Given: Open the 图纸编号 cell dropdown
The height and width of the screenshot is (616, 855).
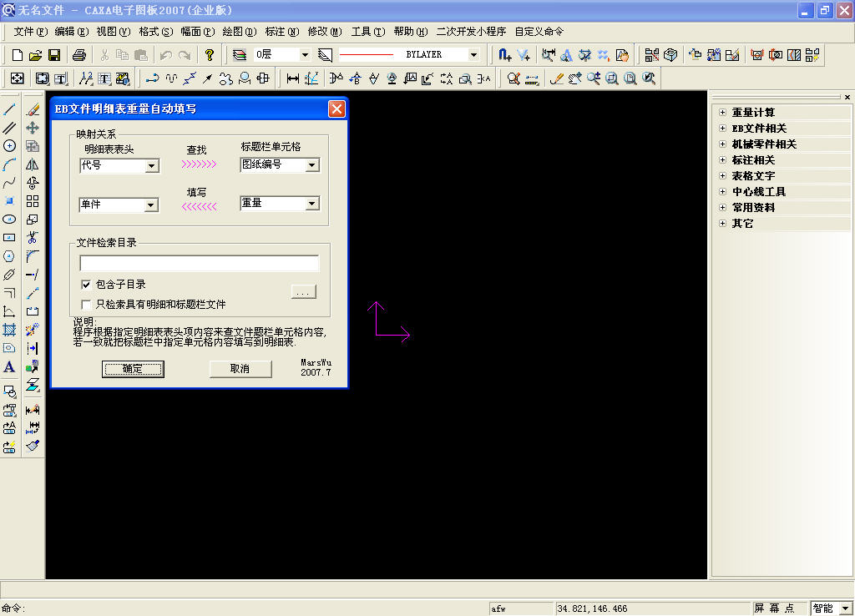Looking at the screenshot, I should (x=312, y=165).
